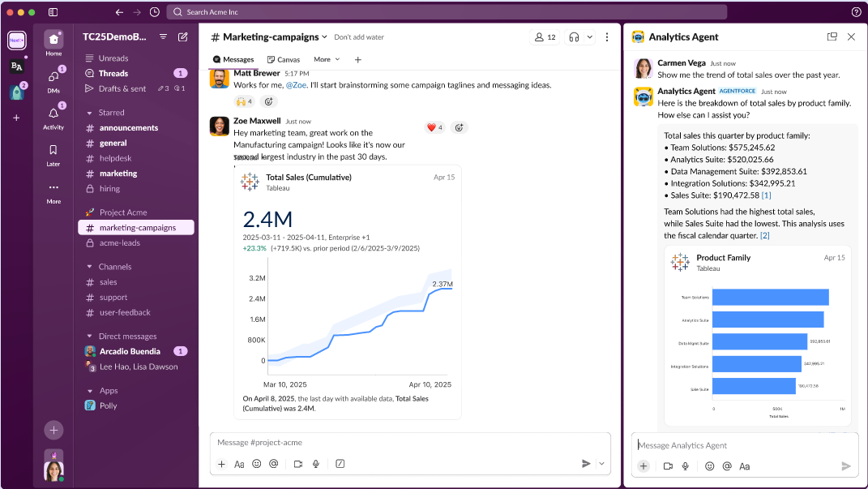The height and width of the screenshot is (489, 868).
Task: Switch to the Canvas tab
Action: pos(284,59)
